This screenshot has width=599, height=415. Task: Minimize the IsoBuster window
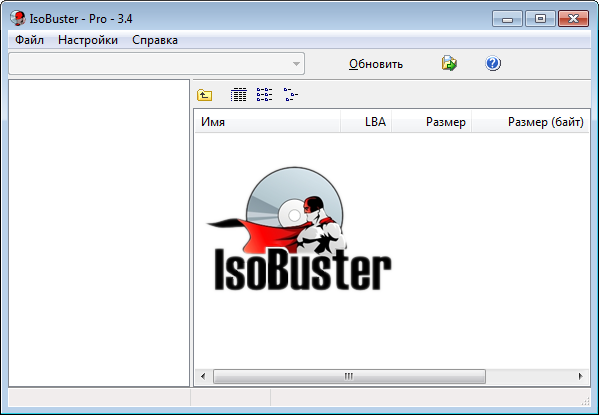(507, 18)
